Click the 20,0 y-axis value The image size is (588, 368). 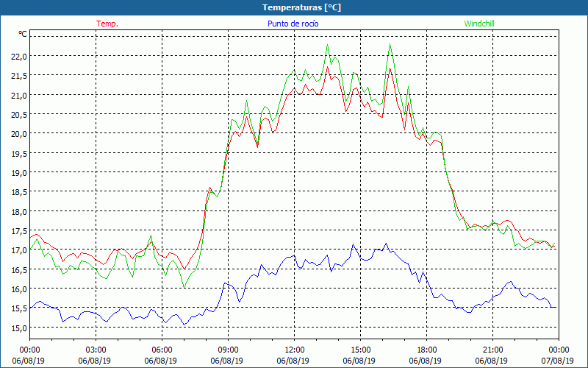pyautogui.click(x=18, y=134)
